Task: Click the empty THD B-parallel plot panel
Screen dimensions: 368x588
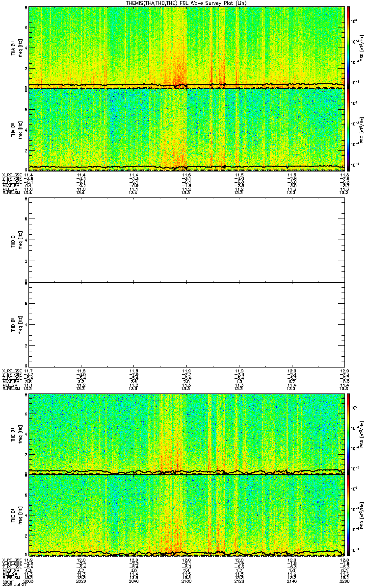Action: click(186, 324)
